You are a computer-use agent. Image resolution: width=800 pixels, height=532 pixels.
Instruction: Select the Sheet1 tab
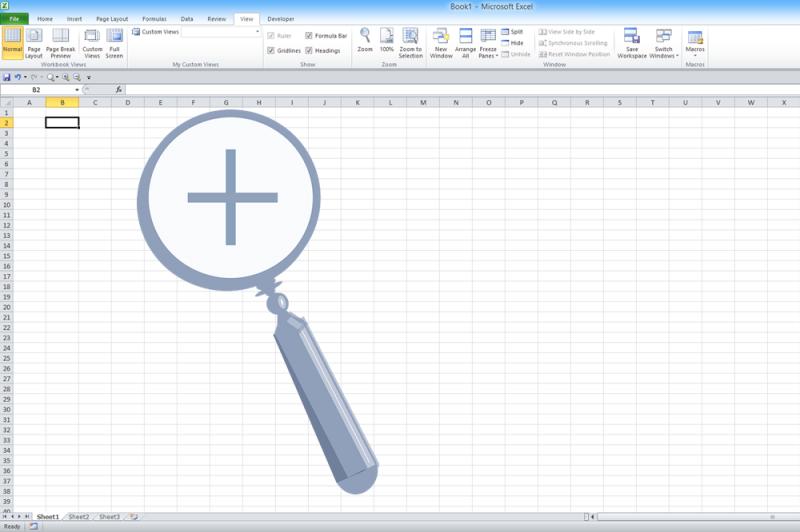click(48, 517)
